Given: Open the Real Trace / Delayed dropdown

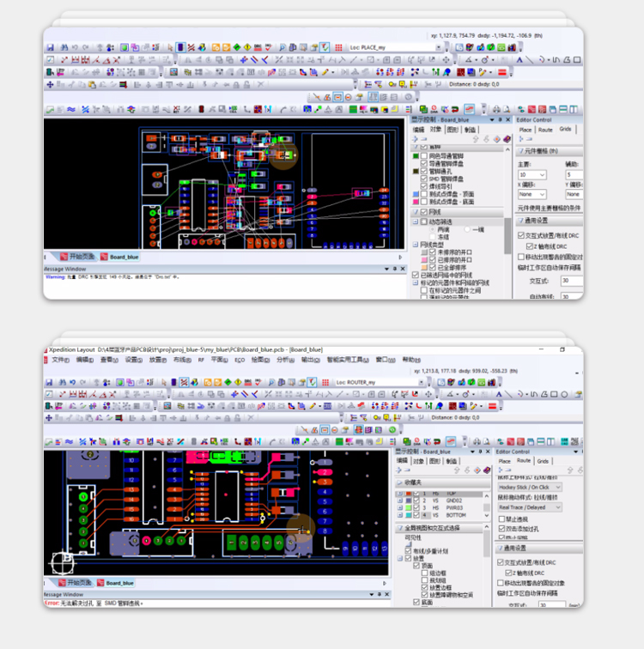Looking at the screenshot, I should (x=529, y=507).
